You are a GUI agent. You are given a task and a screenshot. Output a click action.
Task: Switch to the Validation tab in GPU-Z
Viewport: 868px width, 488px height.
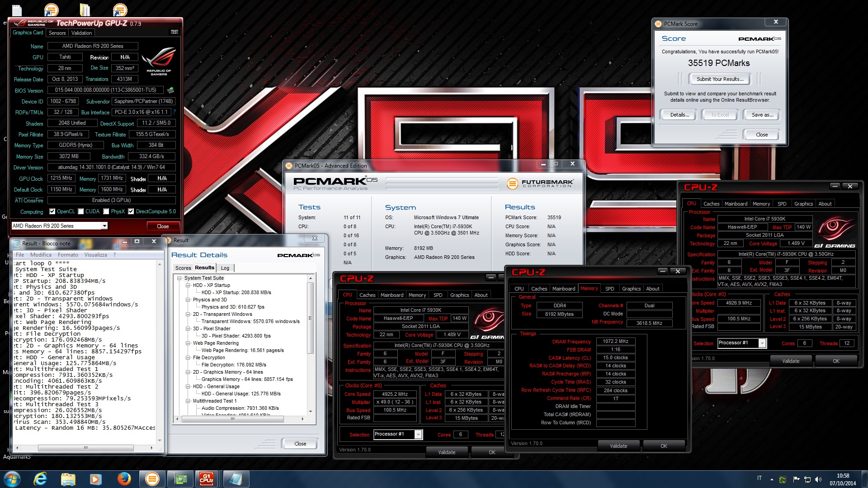point(82,33)
